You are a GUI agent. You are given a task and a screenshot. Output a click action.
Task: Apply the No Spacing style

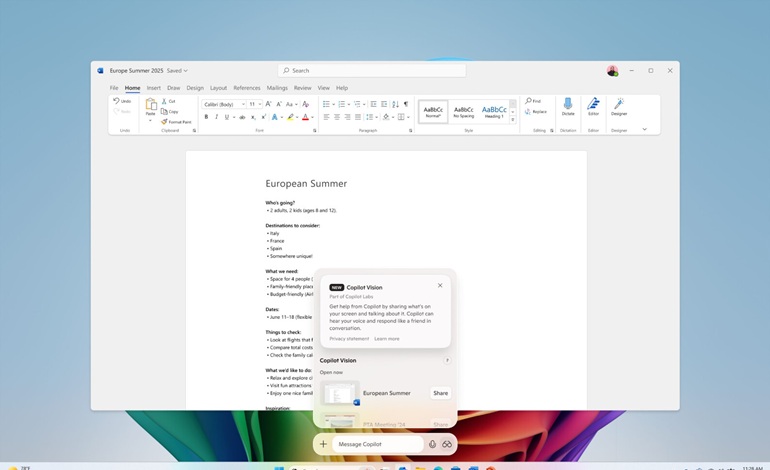coord(464,111)
